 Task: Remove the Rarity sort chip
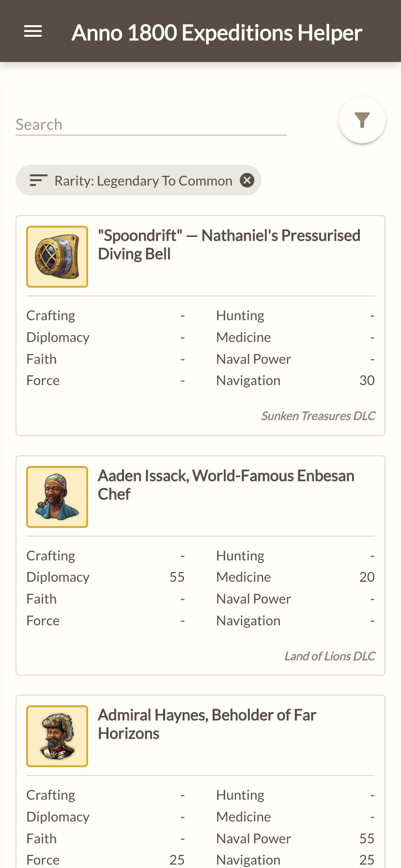pos(247,180)
